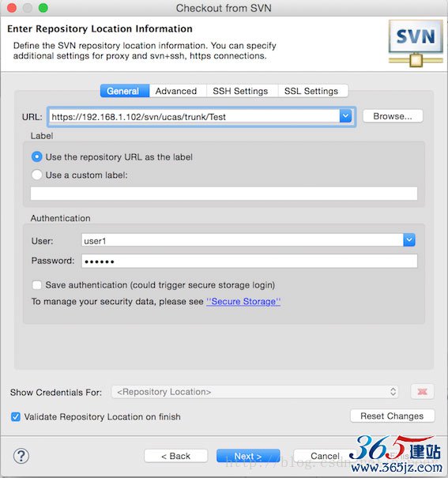
Task: Open the User dropdown arrow
Action: pyautogui.click(x=409, y=240)
